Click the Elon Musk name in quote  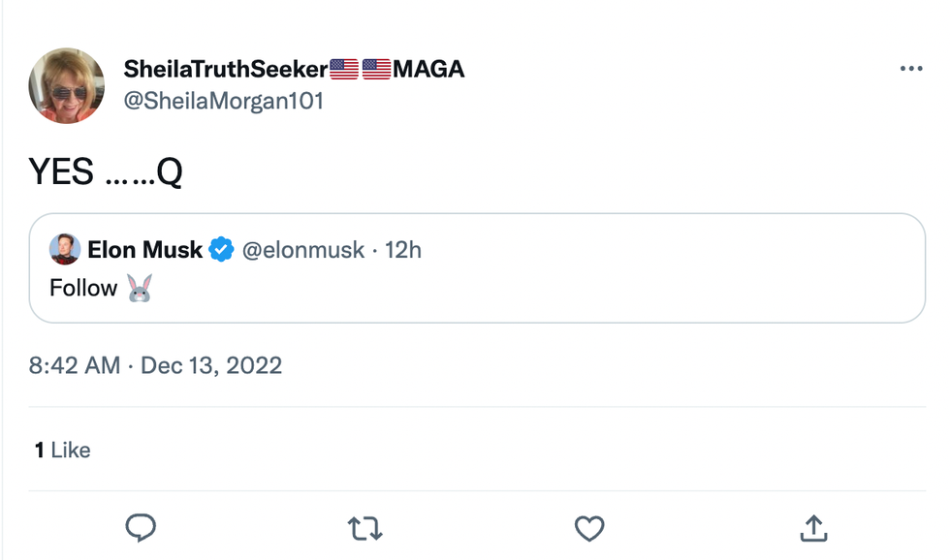click(x=144, y=250)
